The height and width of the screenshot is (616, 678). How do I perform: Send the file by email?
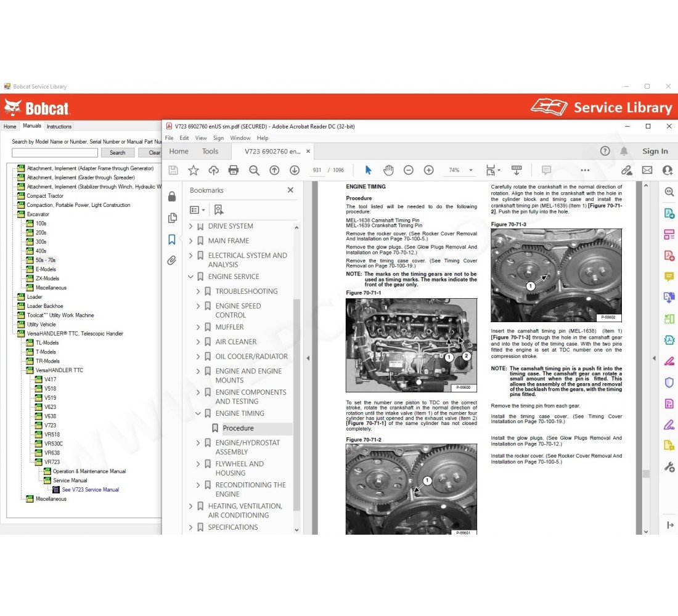coord(647,170)
